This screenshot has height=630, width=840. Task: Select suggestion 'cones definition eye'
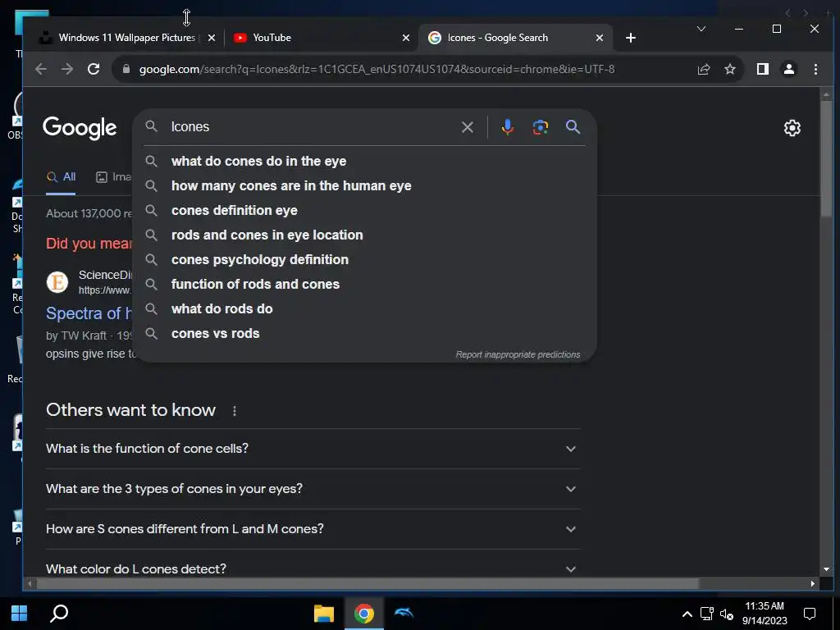point(365,211)
